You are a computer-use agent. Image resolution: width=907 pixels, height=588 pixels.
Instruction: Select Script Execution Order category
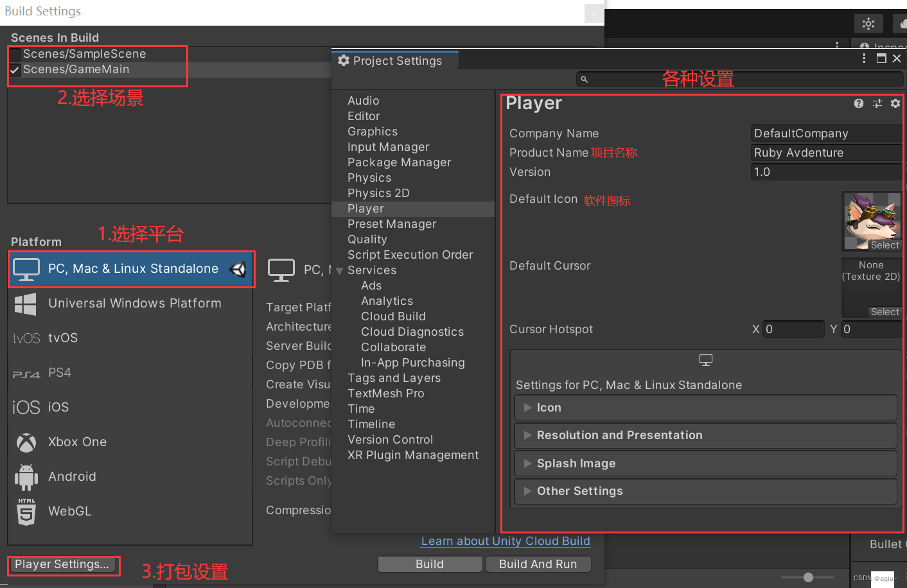click(x=410, y=255)
